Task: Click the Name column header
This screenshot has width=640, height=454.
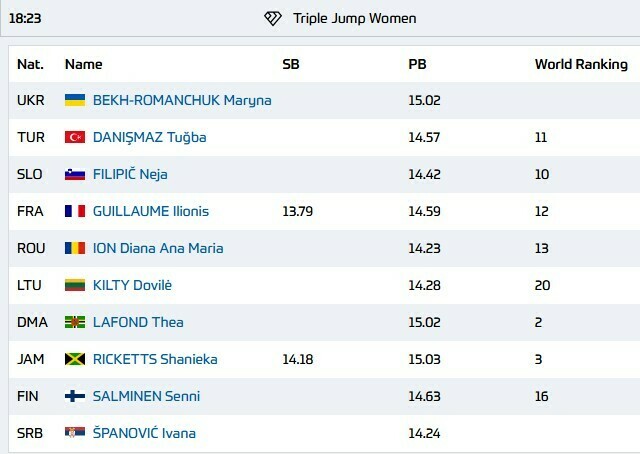Action: point(84,64)
